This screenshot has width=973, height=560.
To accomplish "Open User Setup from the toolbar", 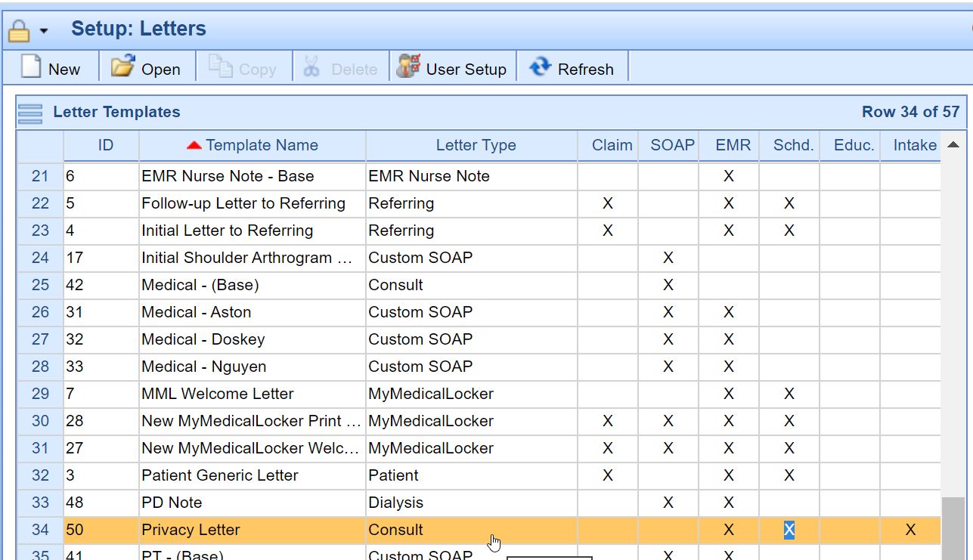I will point(452,68).
